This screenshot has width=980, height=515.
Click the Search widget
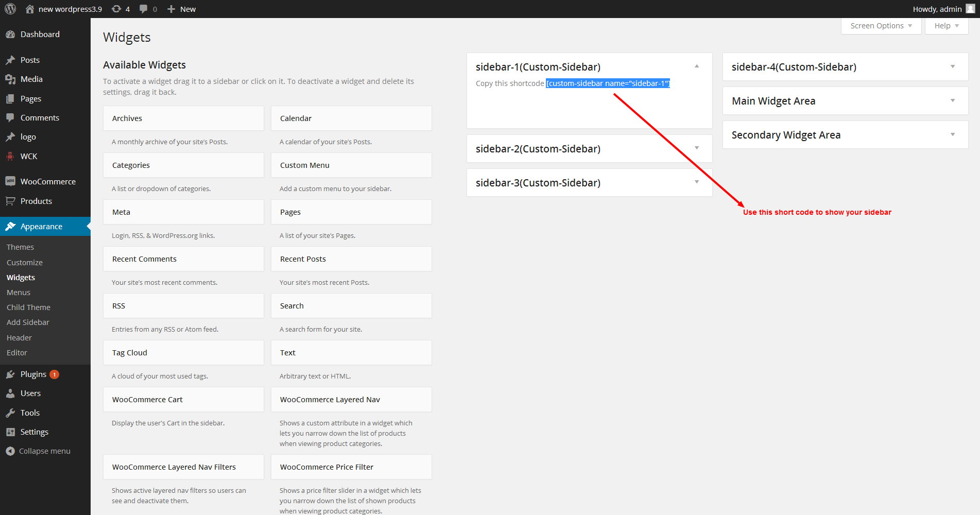coord(351,306)
